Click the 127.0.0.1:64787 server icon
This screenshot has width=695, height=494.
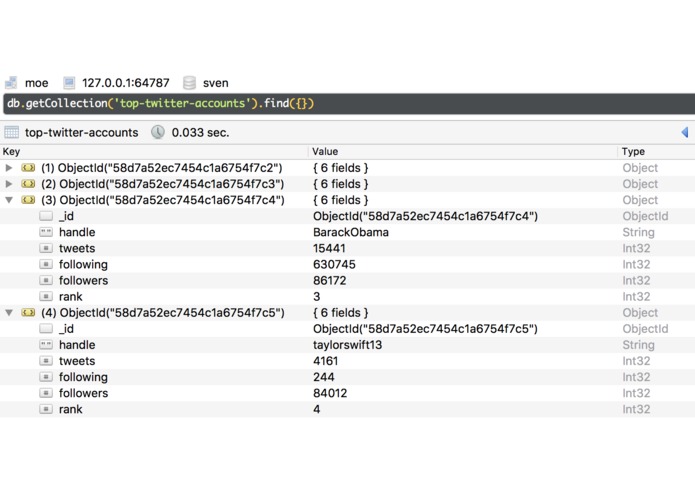69,82
